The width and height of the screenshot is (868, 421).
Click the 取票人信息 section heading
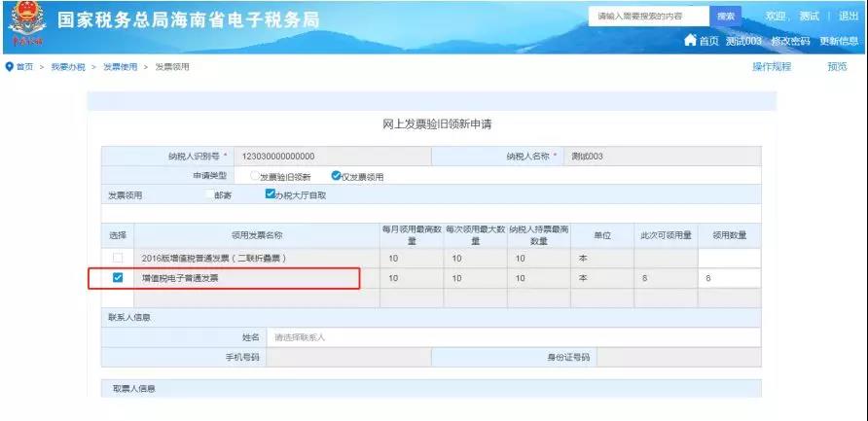(x=134, y=389)
